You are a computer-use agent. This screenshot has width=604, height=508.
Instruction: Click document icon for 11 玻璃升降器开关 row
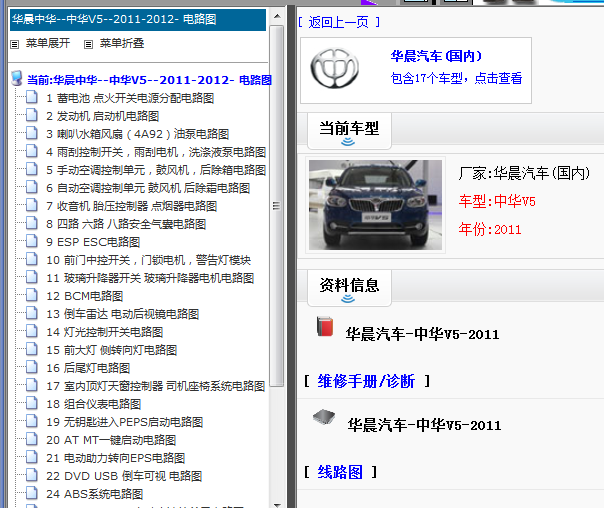point(32,277)
